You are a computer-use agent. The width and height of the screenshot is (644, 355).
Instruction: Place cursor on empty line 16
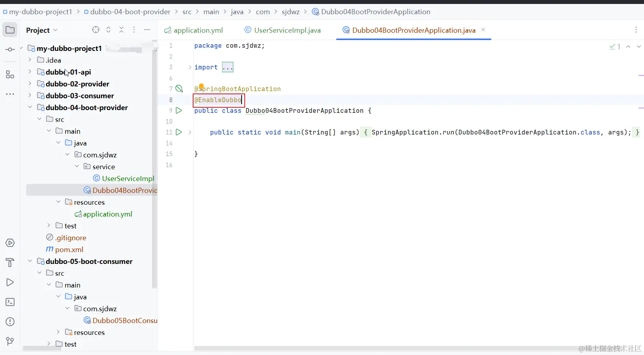(418, 165)
